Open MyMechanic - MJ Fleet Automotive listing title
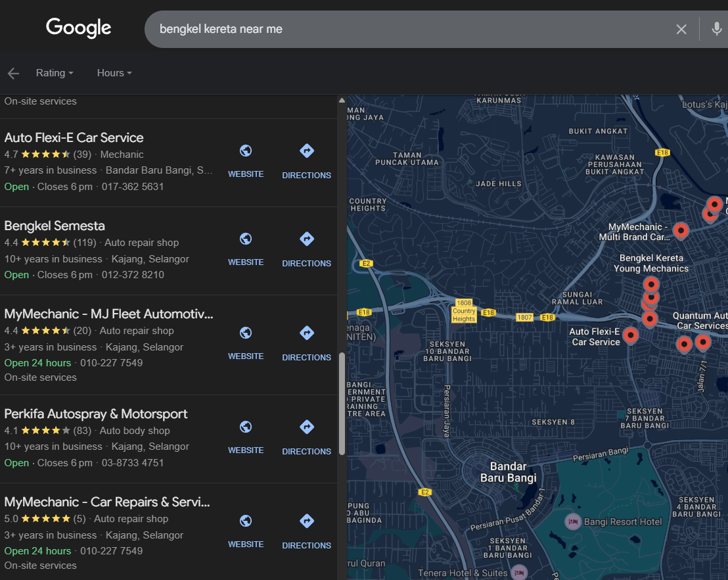728x580 pixels. (x=108, y=314)
